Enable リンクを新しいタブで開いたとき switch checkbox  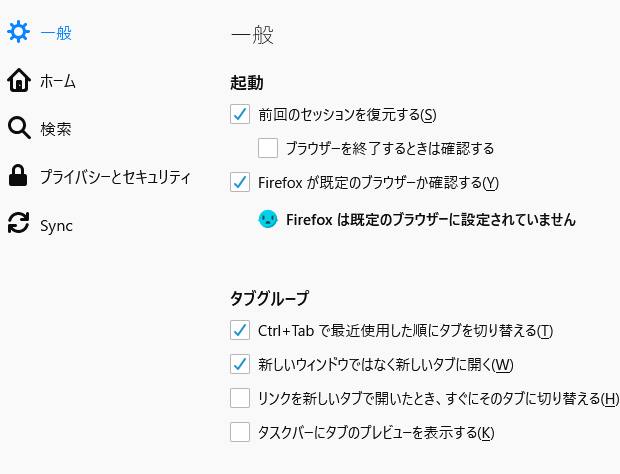click(x=240, y=398)
